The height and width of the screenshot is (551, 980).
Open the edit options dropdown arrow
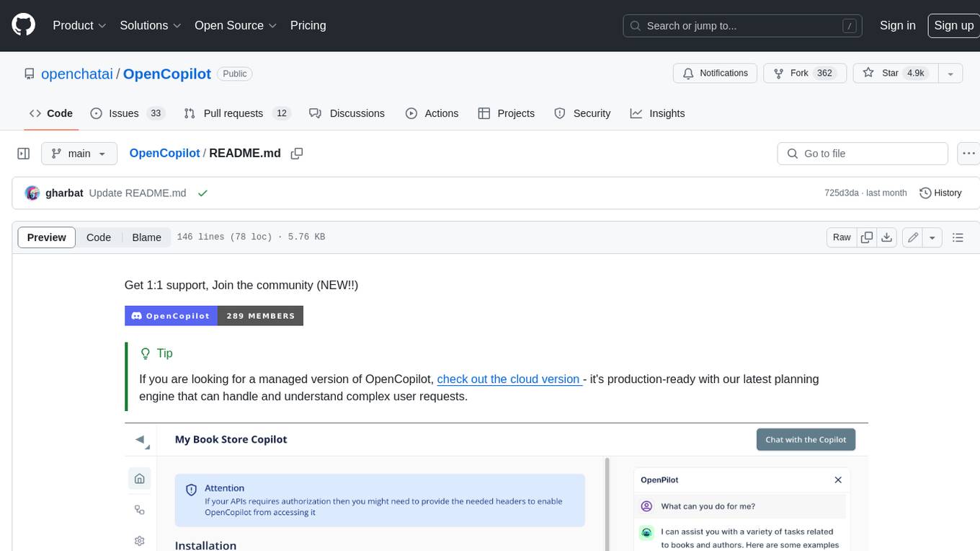click(932, 237)
